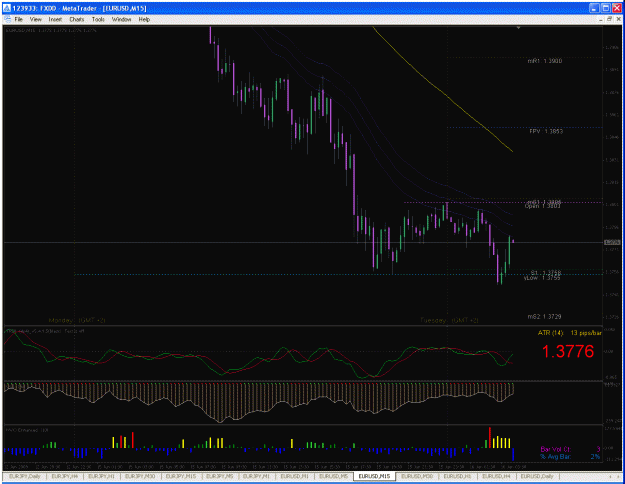
Task: Select the active EURUSD,M15 chart tab
Action: coord(374,476)
